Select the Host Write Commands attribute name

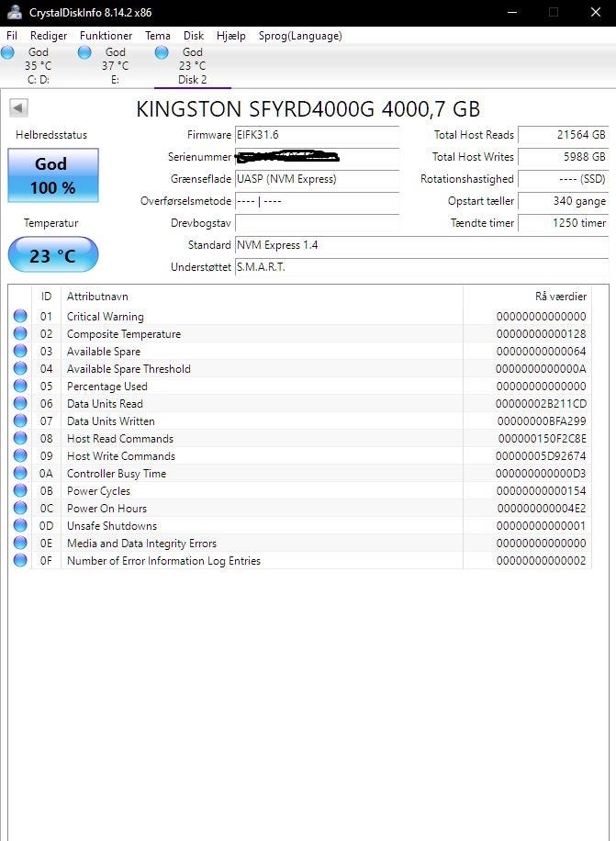tap(121, 456)
